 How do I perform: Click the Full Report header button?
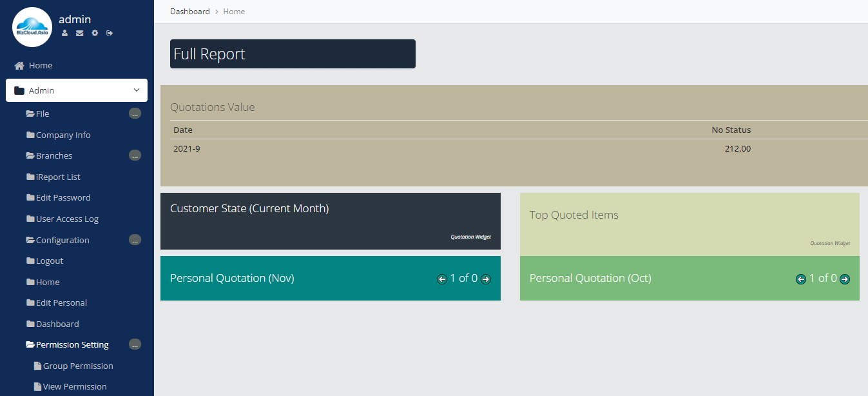(293, 54)
